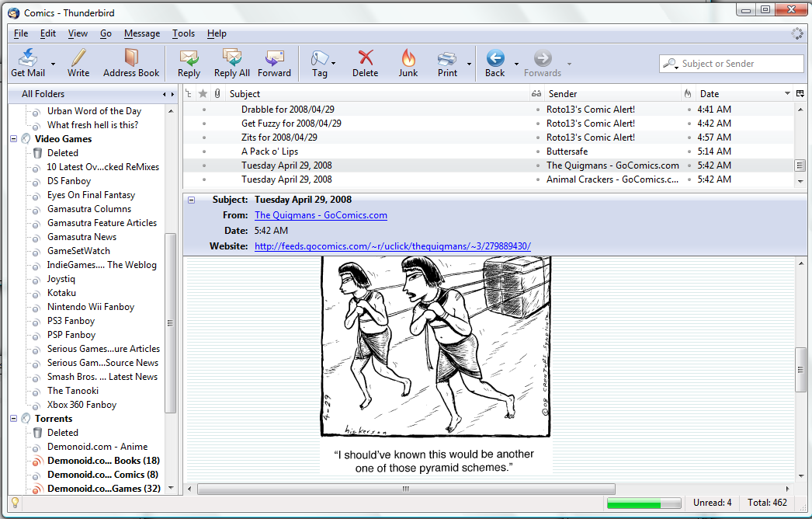Click the Demonoid Books feed icon
Viewport: 812px width, 519px height.
(36, 461)
